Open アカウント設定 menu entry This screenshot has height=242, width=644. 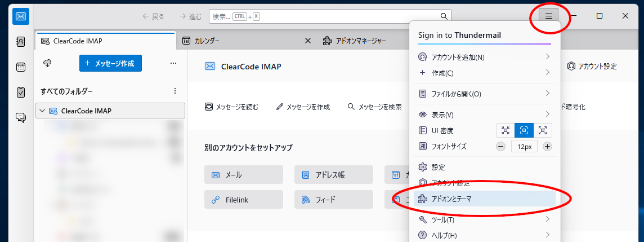click(485, 183)
